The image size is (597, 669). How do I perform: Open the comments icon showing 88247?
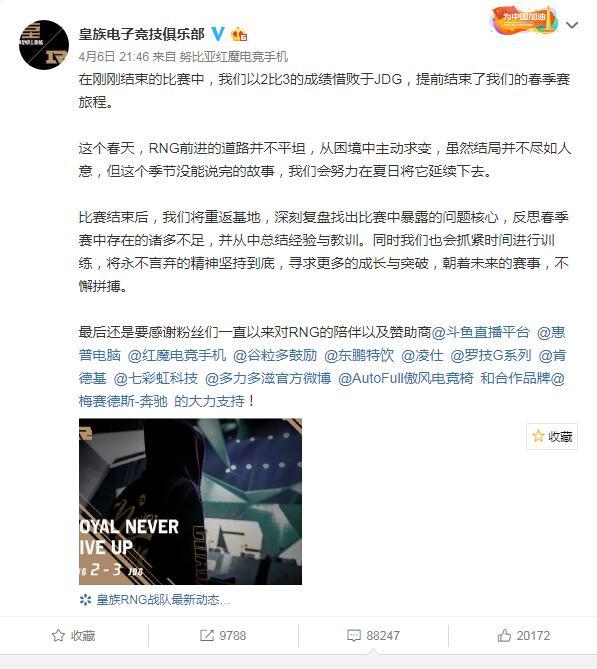373,636
